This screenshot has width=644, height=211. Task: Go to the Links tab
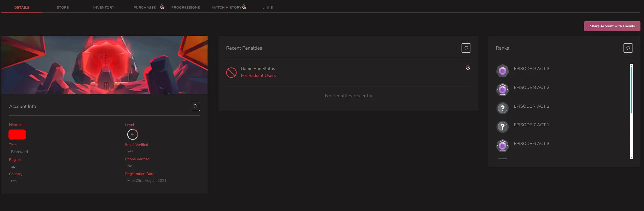pos(267,8)
